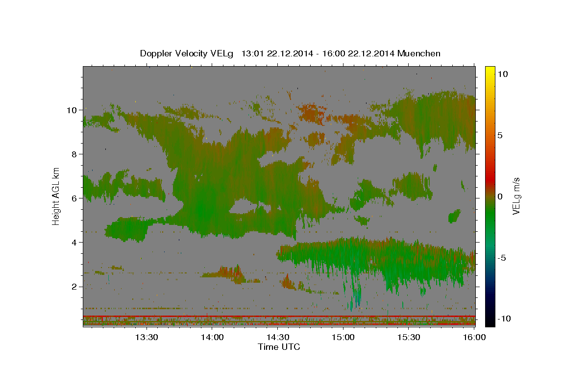Click the 'Muenchen' location in the title
The height and width of the screenshot is (392, 588).
(x=420, y=53)
